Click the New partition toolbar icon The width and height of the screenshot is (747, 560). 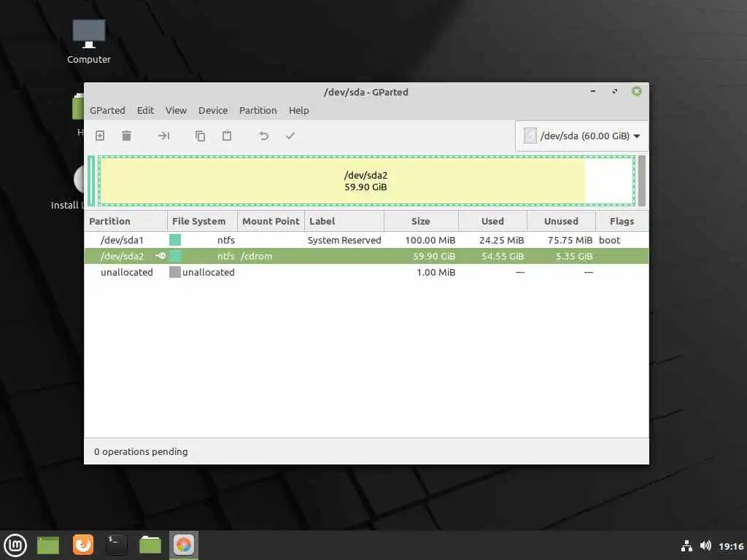pyautogui.click(x=100, y=136)
